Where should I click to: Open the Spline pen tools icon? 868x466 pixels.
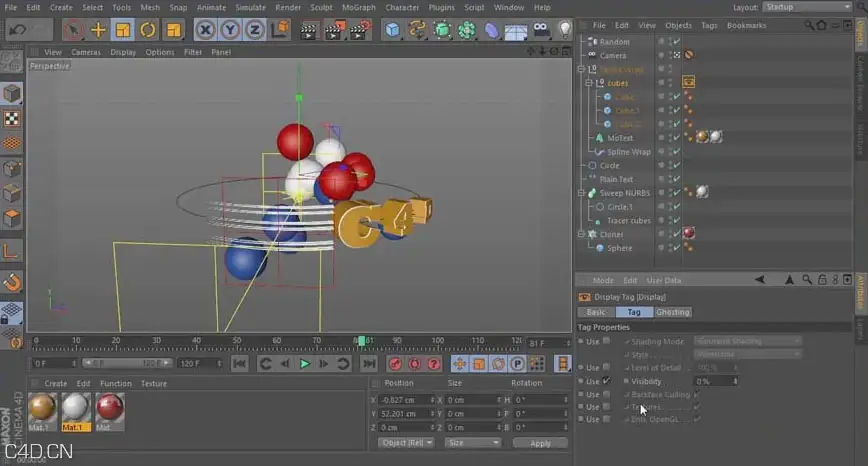[x=417, y=30]
